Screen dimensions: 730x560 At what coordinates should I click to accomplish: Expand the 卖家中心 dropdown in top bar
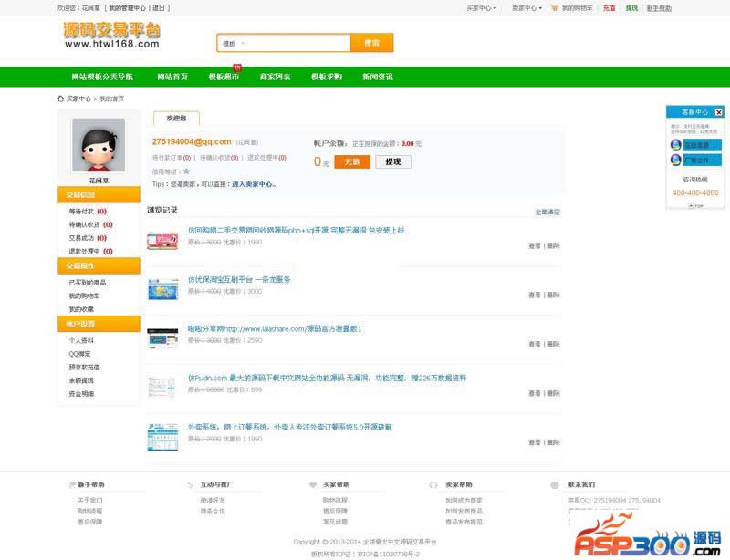pos(527,8)
